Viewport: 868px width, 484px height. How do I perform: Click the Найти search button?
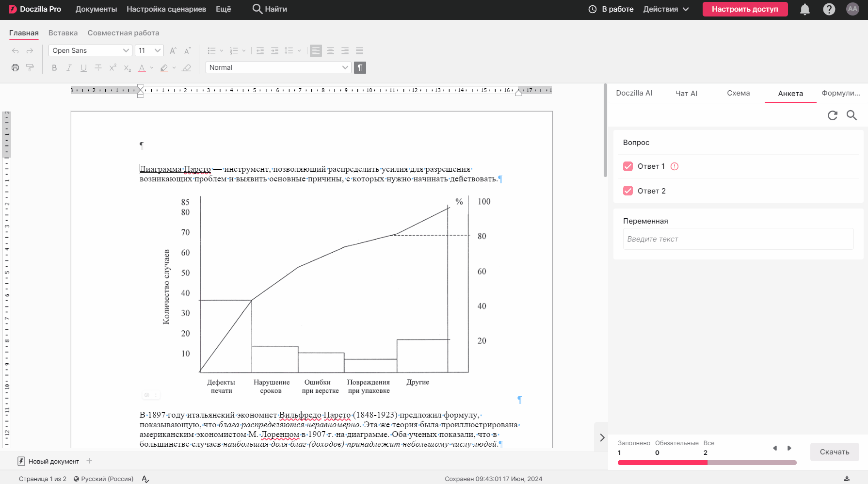pos(270,9)
